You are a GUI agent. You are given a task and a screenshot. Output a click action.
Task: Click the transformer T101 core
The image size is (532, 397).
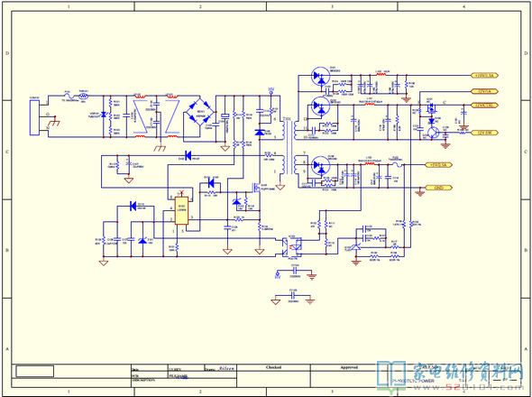click(x=288, y=147)
